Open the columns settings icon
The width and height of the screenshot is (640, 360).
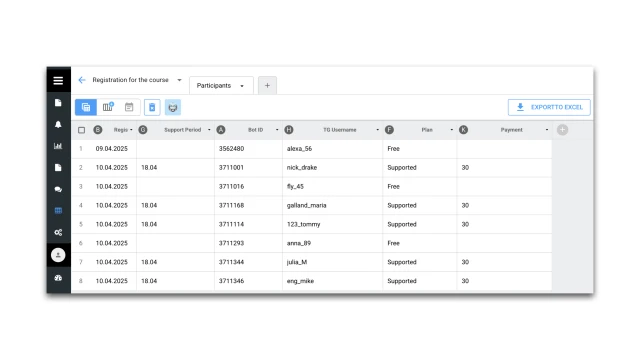pyautogui.click(x=108, y=107)
